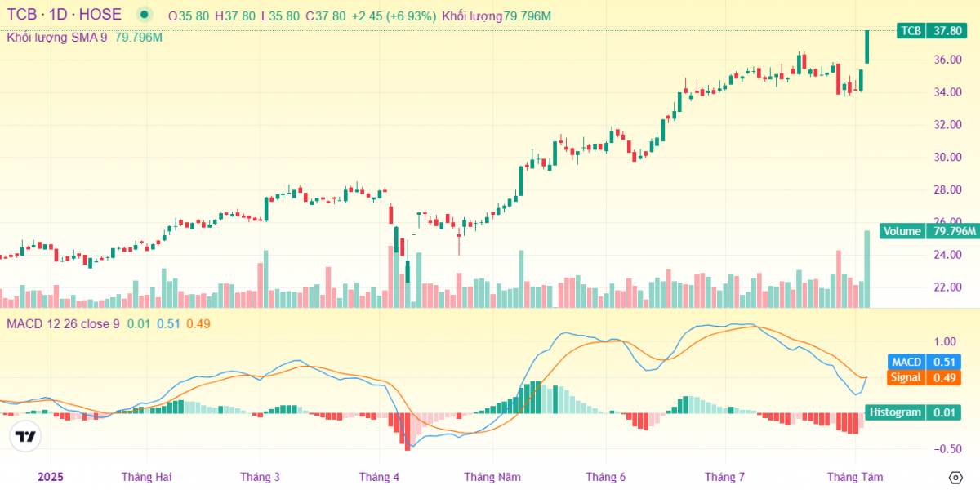Click the low value L35.80
This screenshot has height=490, width=980.
point(280,16)
